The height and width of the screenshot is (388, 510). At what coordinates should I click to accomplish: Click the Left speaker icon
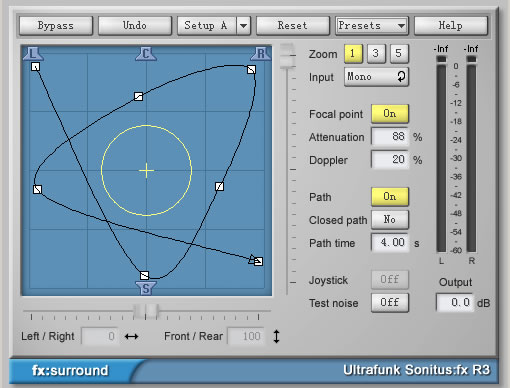33,54
